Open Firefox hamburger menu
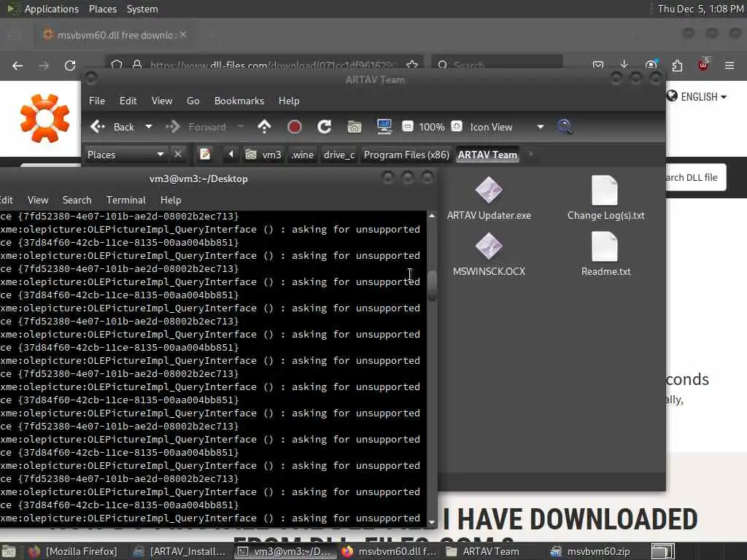Viewport: 747px width, 560px height. 729,65
